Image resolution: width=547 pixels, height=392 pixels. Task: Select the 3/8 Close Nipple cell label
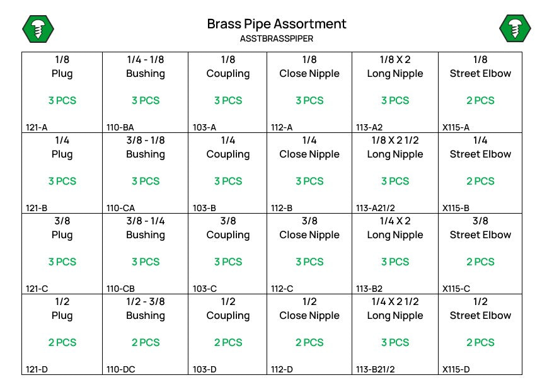[x=309, y=228]
